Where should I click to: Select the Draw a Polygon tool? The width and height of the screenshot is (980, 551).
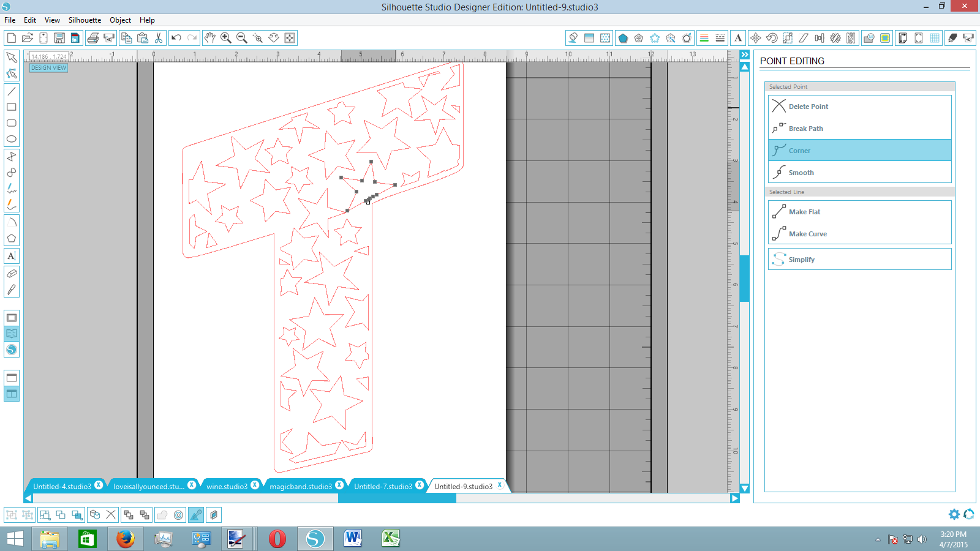point(12,238)
